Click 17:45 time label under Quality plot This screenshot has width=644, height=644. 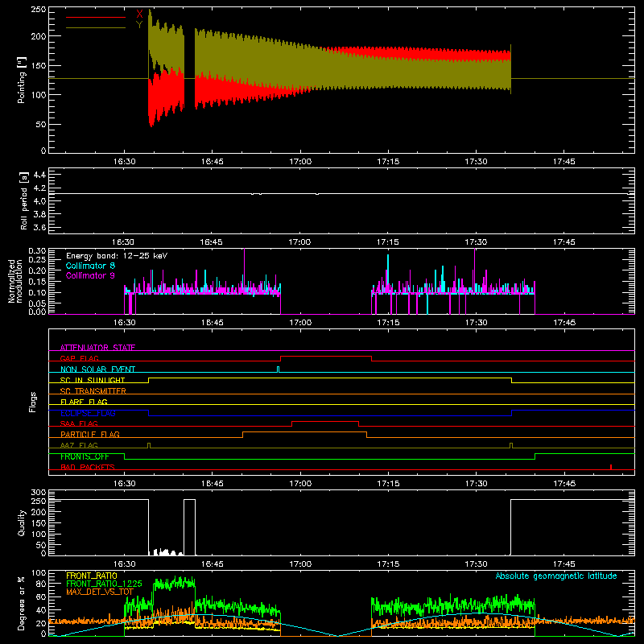[x=564, y=564]
